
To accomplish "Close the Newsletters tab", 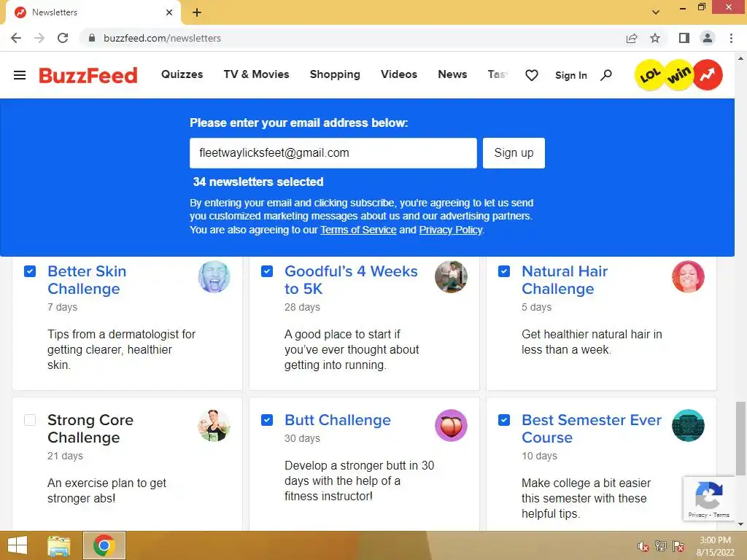I will pyautogui.click(x=169, y=12).
